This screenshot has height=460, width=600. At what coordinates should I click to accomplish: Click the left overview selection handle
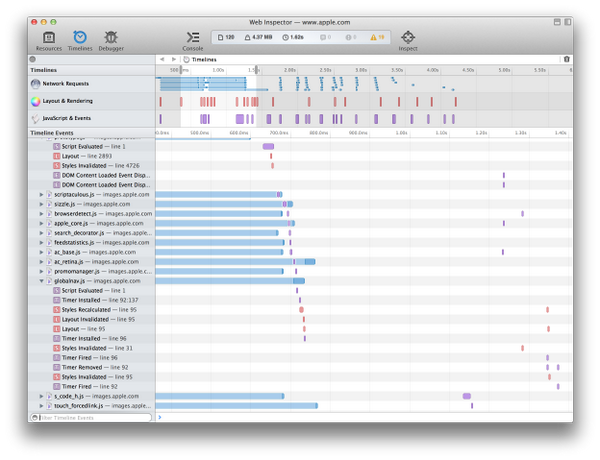coord(181,70)
